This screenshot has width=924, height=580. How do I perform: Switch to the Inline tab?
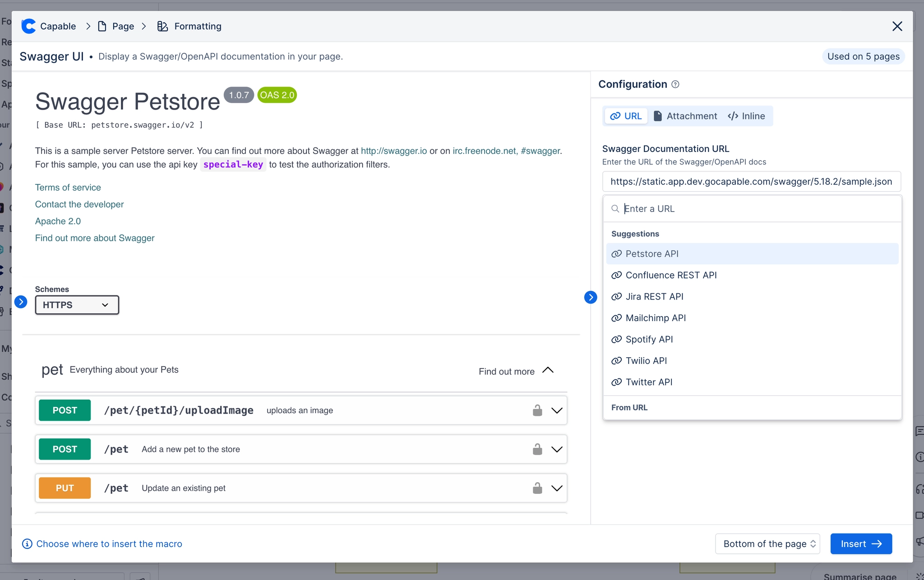pyautogui.click(x=747, y=116)
